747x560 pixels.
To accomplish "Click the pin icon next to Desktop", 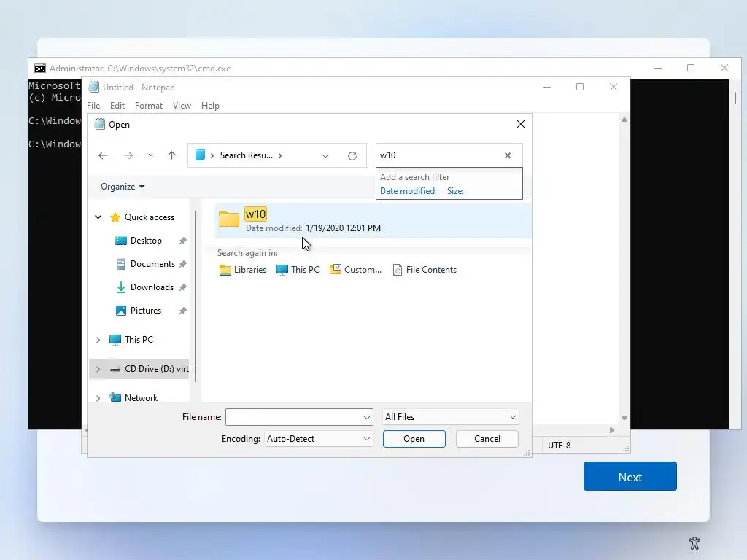I will coord(182,241).
